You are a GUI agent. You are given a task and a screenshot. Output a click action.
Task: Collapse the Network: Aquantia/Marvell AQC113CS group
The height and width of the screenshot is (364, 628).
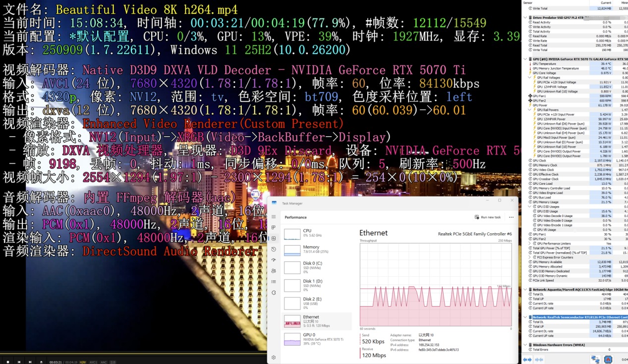pos(525,289)
